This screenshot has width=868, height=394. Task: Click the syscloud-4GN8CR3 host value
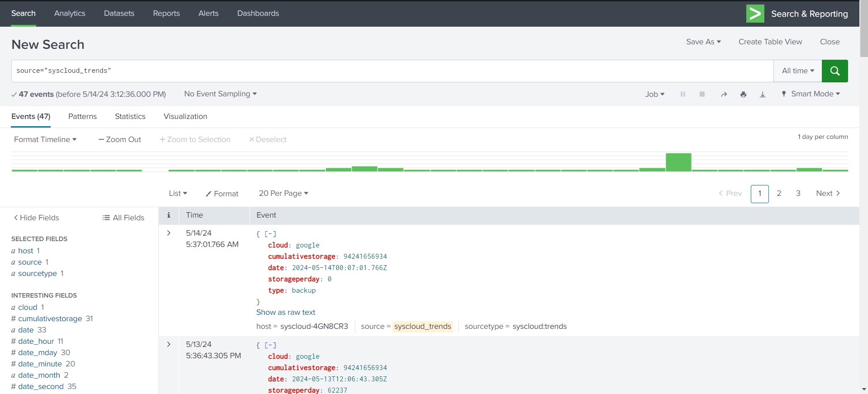tap(314, 326)
